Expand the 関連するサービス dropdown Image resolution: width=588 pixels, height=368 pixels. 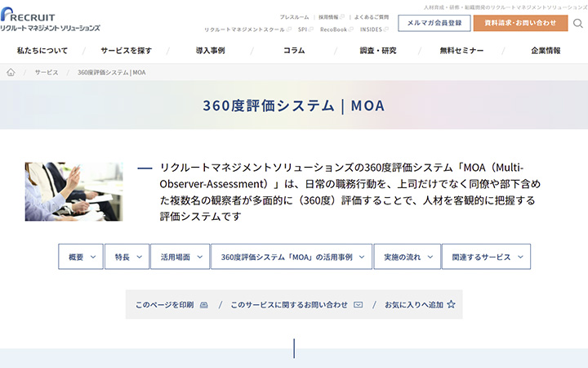tap(486, 257)
